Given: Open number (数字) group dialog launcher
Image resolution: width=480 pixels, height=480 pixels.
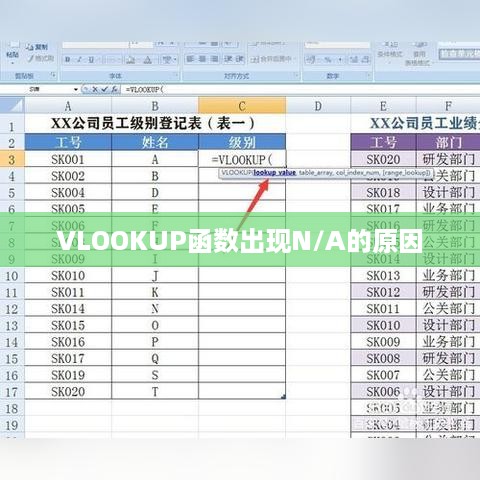Looking at the screenshot, I should 369,76.
